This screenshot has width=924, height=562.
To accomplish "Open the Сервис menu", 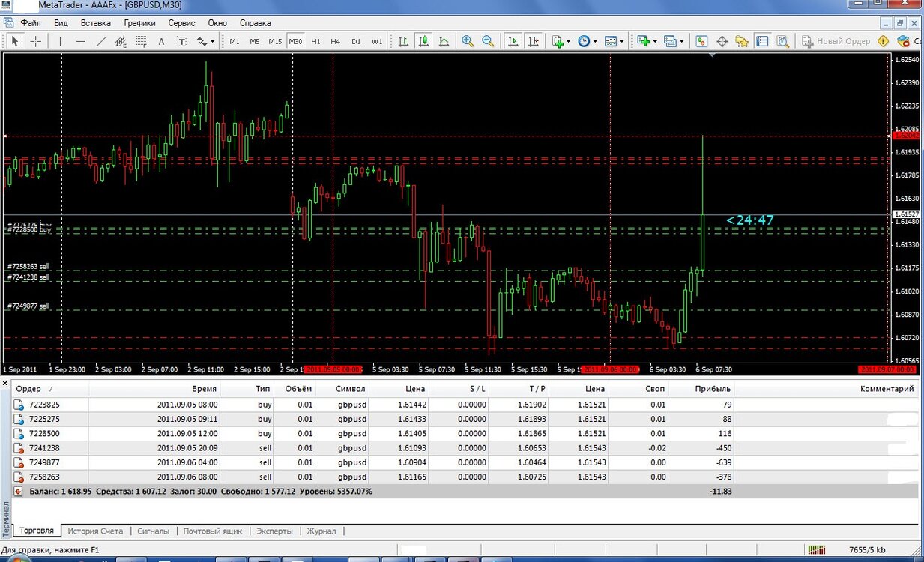I will point(182,23).
